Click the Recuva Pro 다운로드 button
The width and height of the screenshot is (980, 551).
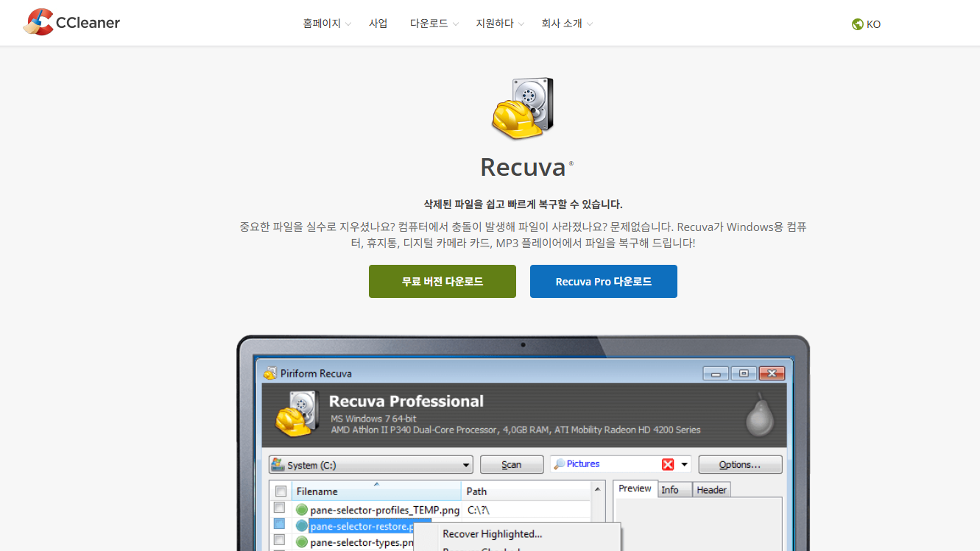tap(604, 282)
